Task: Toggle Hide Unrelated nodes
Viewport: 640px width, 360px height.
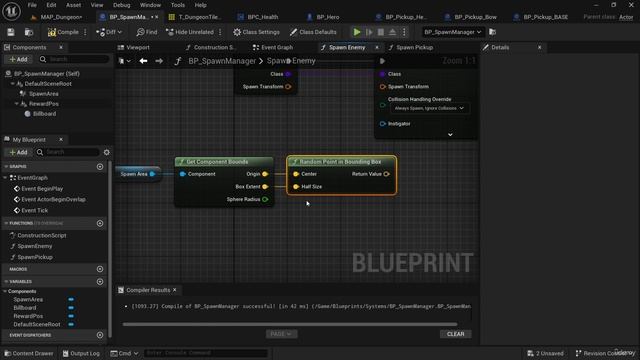Action: 190,32
